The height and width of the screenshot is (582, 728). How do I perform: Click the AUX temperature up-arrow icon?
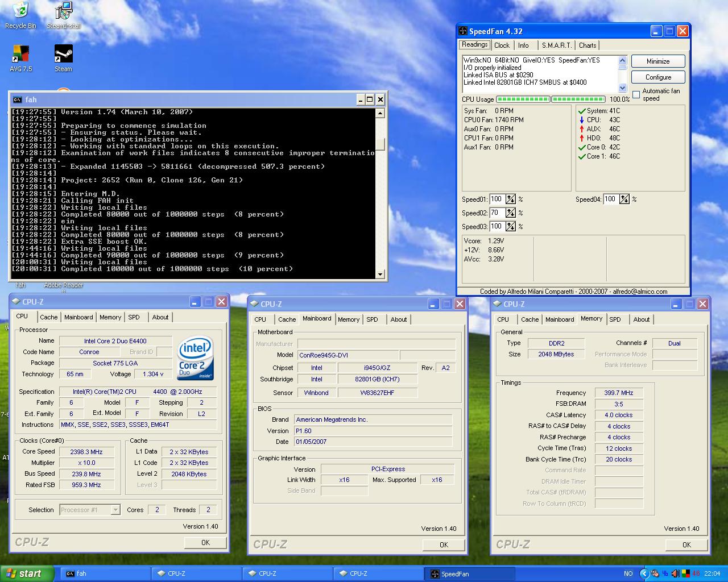[582, 129]
